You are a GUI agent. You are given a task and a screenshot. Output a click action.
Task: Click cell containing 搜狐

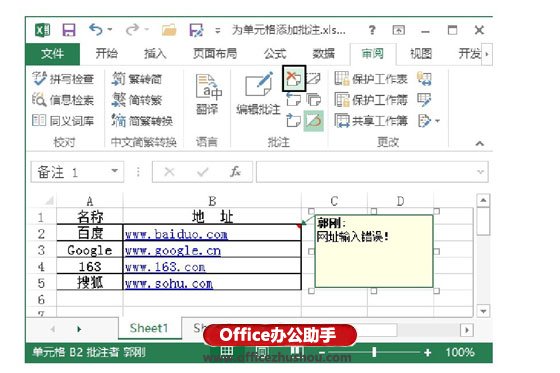click(90, 282)
